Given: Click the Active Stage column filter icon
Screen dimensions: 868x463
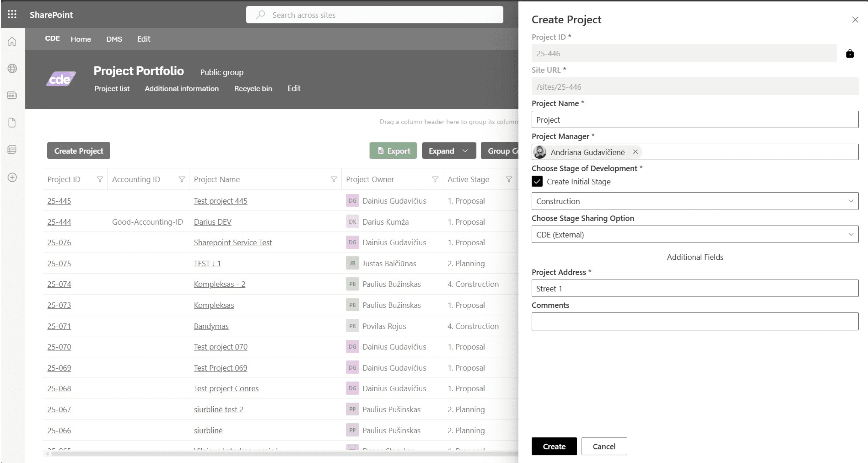Looking at the screenshot, I should click(508, 179).
